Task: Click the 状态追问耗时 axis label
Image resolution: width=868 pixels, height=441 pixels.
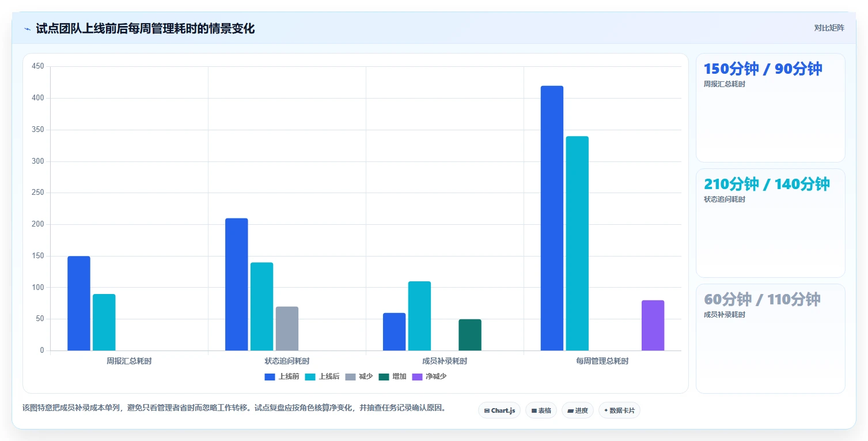Action: point(287,361)
